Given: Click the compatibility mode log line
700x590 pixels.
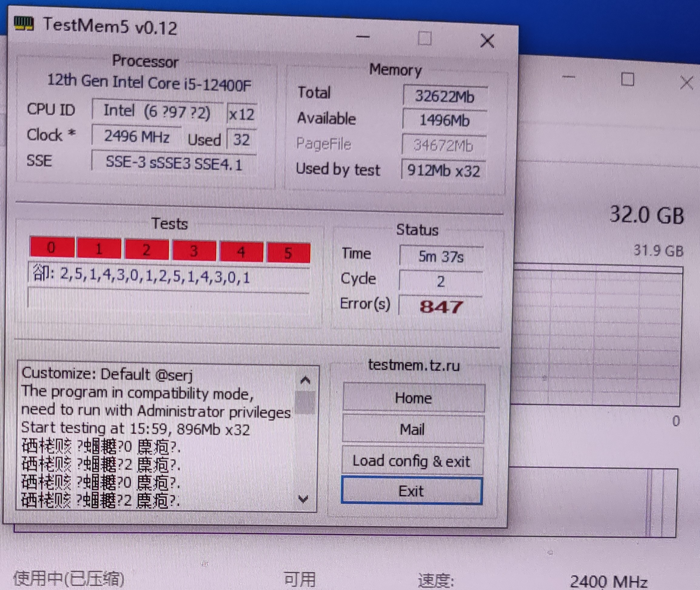Looking at the screenshot, I should tap(138, 393).
